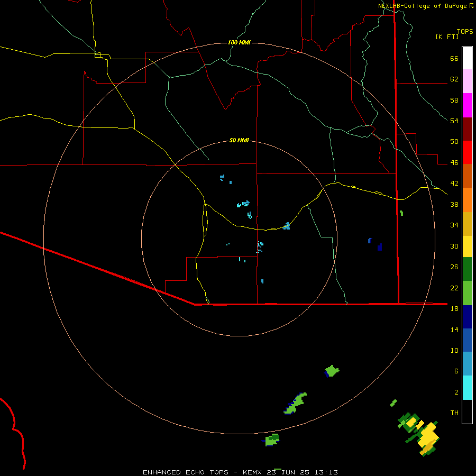Select the light blue legend swatch
This screenshot has width=476, height=476.
[x=467, y=364]
